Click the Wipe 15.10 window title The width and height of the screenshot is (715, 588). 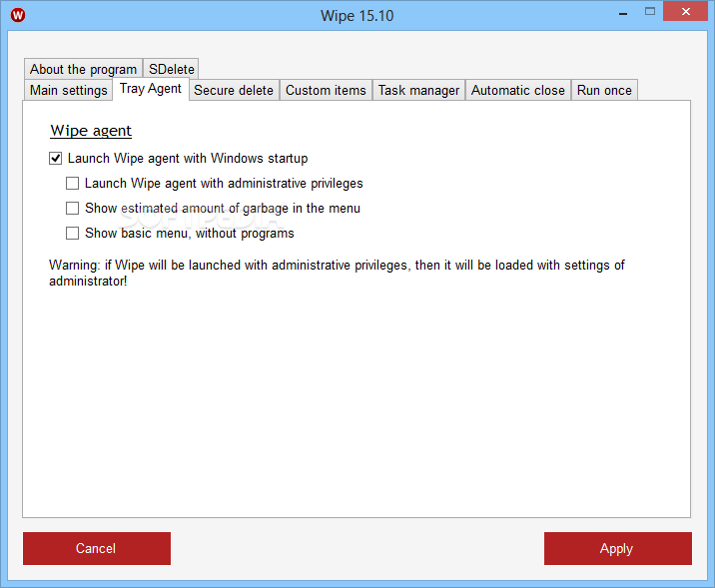tap(357, 16)
